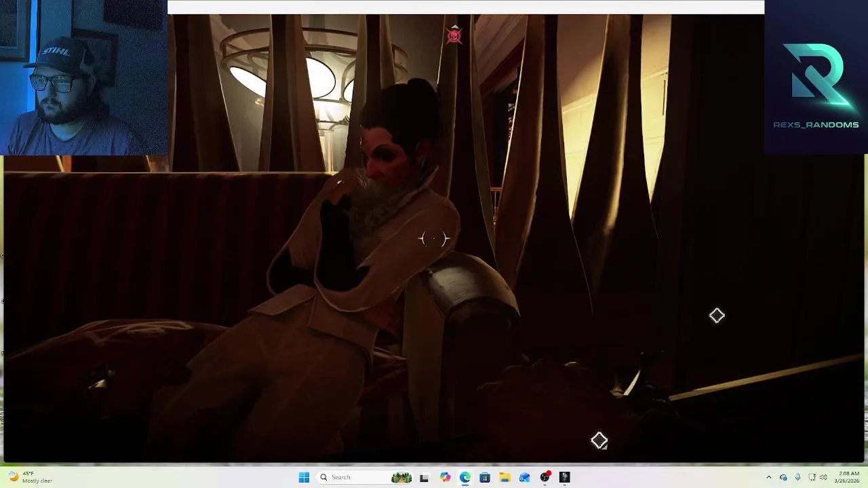Click the diamond waypoint marker near floor
The height and width of the screenshot is (488, 868).
pyautogui.click(x=599, y=441)
